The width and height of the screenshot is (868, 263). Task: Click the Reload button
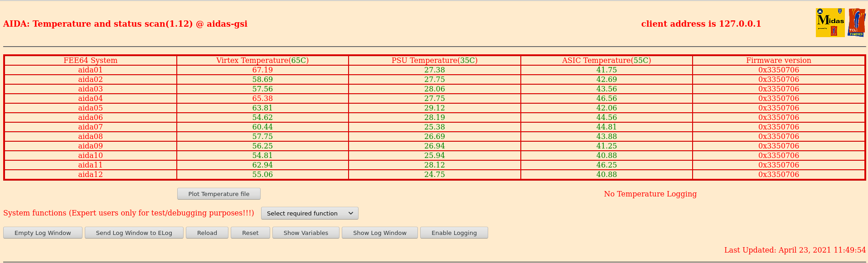pos(207,233)
